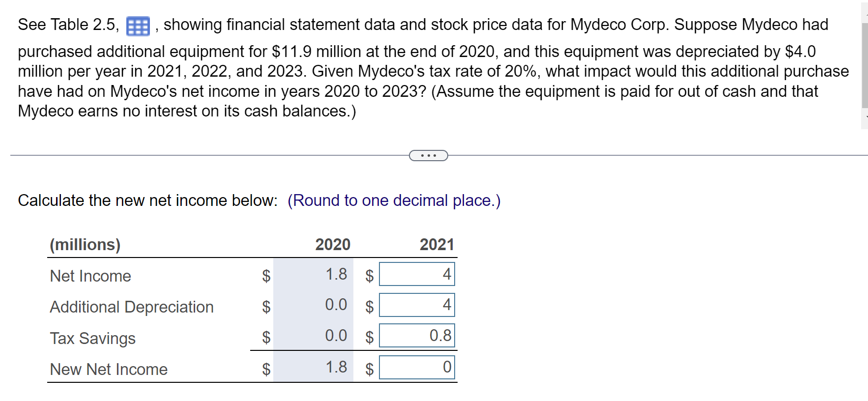Expand the ellipsis divider button
868x401 pixels.
[x=428, y=155]
